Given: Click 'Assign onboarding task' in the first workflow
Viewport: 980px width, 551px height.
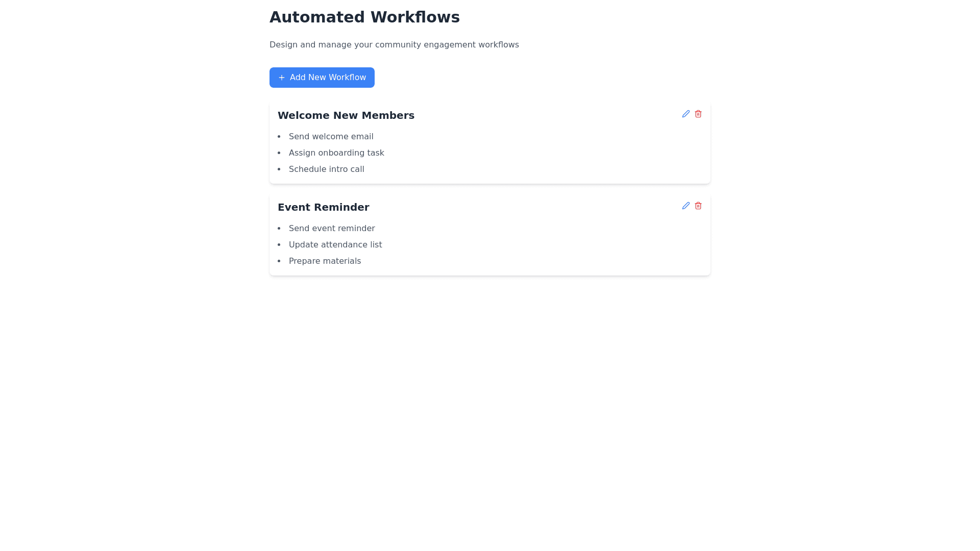Looking at the screenshot, I should click(336, 153).
